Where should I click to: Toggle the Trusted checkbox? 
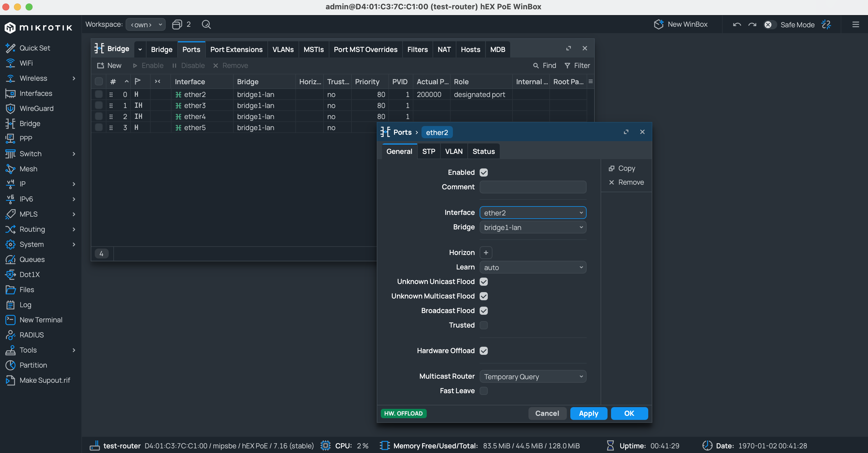pos(483,325)
